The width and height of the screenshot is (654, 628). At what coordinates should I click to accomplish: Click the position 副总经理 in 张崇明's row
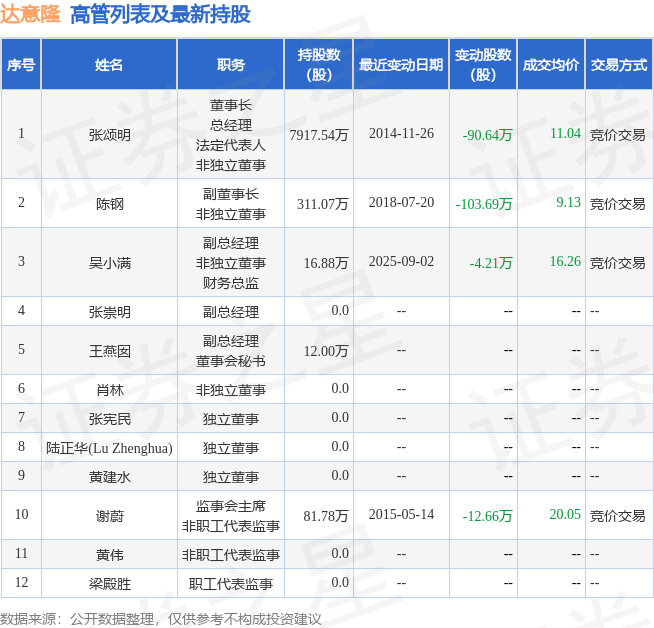tap(231, 312)
